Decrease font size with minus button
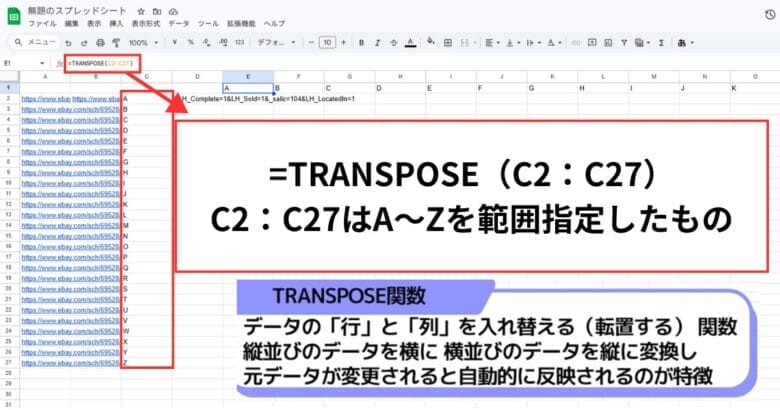Screen dimensions: 780x410 click(x=311, y=43)
